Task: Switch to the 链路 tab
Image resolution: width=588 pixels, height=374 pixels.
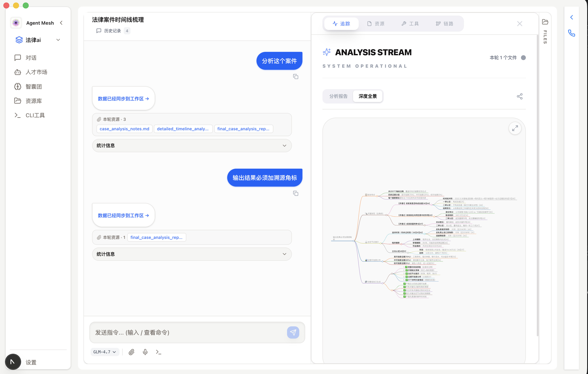Action: tap(444, 24)
